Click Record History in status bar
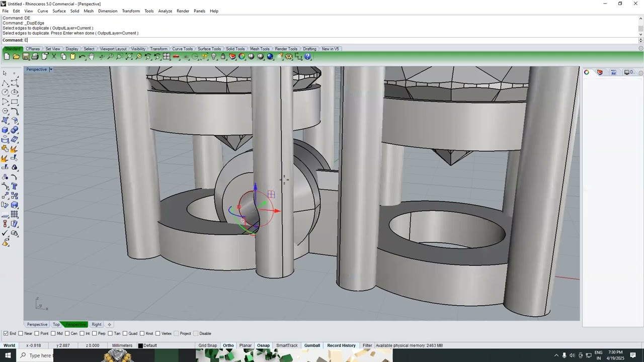 click(341, 345)
